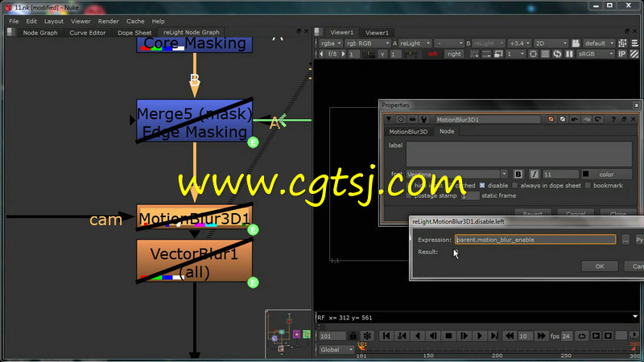Step forward one frame
This screenshot has height=362, width=644.
[464, 335]
